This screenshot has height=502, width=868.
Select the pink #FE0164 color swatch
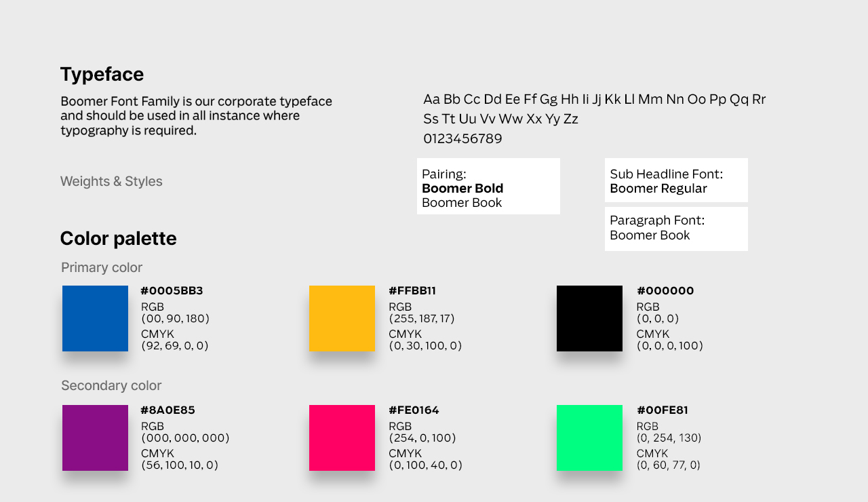(342, 438)
